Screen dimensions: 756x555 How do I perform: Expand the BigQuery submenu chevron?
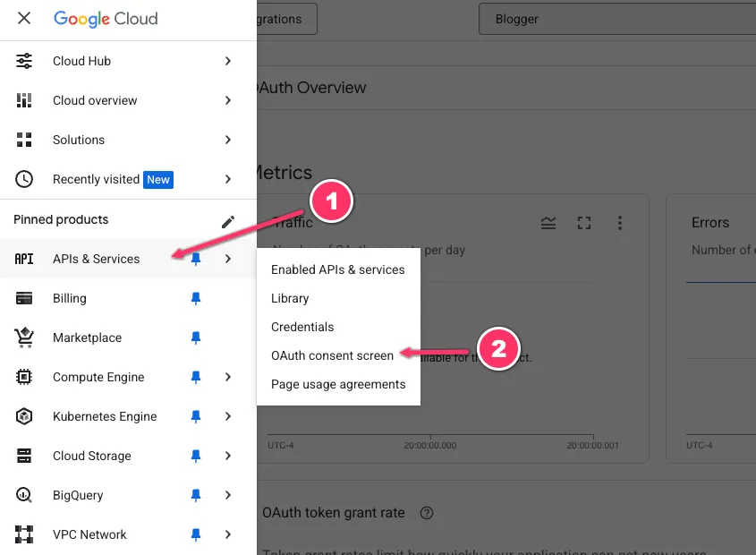click(228, 495)
